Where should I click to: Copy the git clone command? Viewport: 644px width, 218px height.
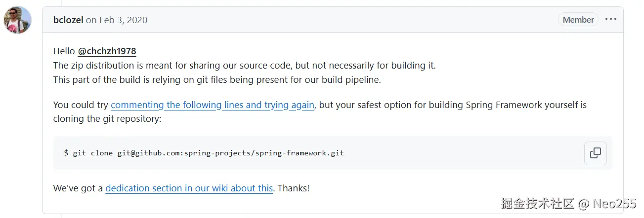(x=595, y=153)
